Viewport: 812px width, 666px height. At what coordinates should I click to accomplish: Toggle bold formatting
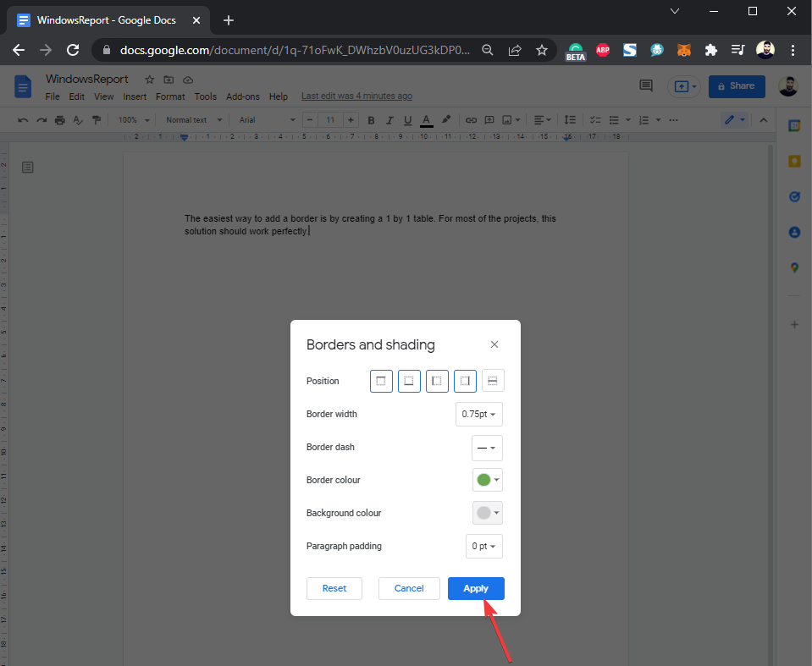(x=371, y=120)
